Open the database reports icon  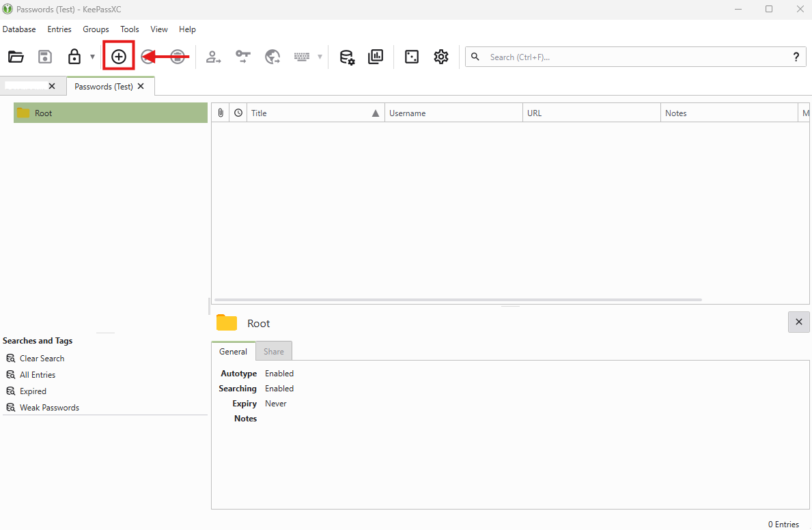click(x=376, y=57)
